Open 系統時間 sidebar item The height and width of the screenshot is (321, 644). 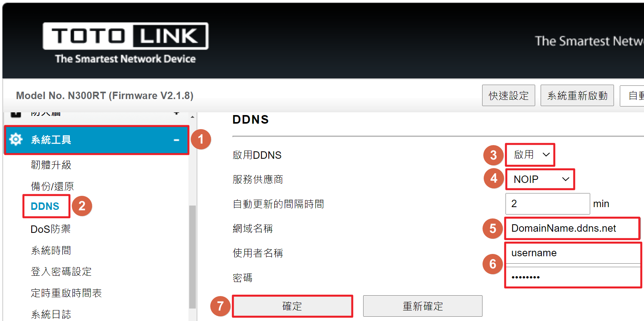[x=51, y=250]
